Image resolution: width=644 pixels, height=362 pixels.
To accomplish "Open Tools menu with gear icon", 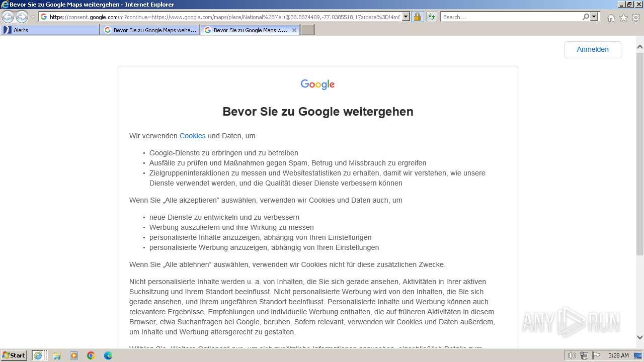I will click(x=635, y=18).
